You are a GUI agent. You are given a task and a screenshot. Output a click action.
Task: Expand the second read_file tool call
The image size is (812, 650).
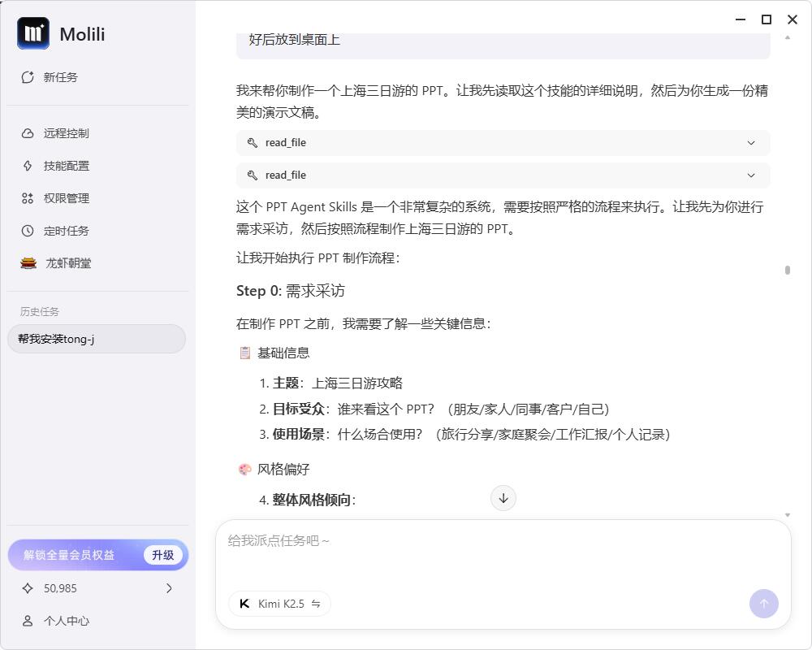(503, 175)
